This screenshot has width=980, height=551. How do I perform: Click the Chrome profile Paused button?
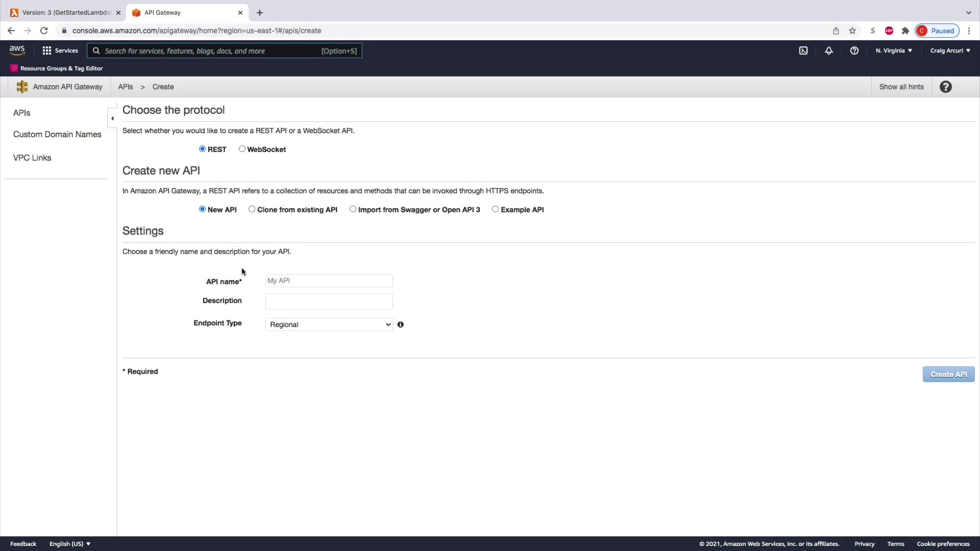click(937, 31)
